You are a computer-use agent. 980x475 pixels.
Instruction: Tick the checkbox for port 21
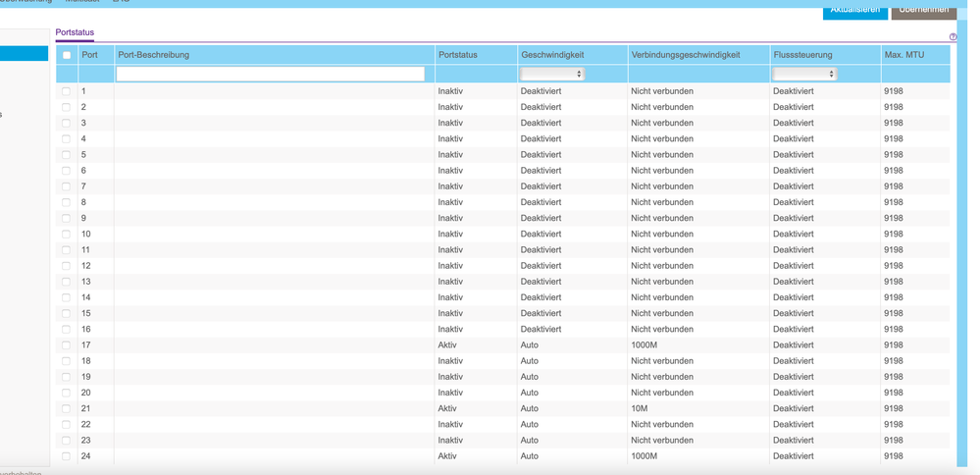[67, 408]
